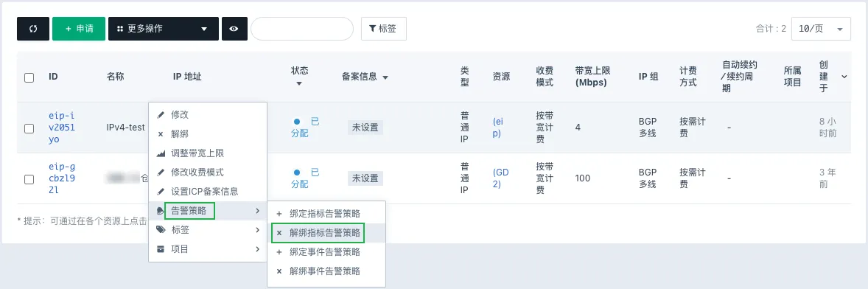Click the 3 年前 creation time

click(827, 178)
